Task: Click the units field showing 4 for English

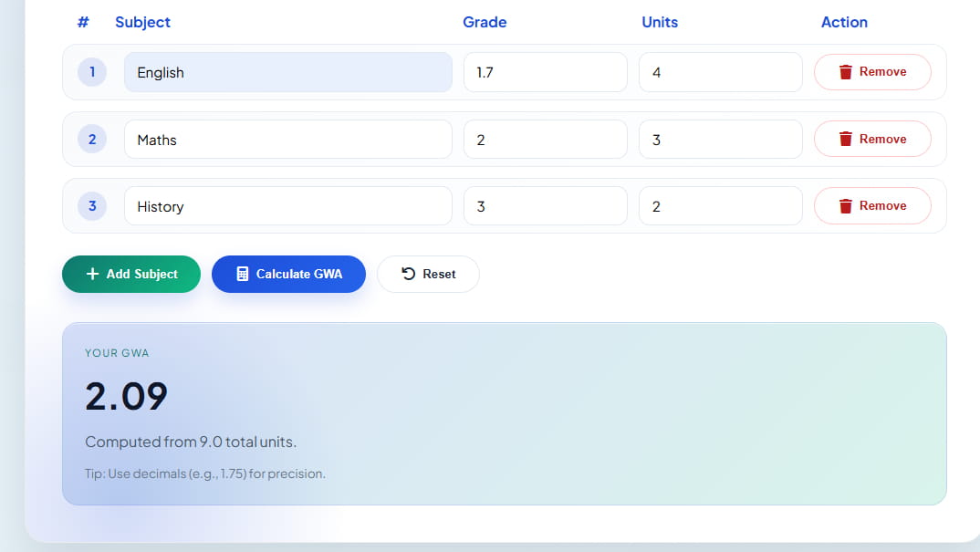Action: point(720,71)
